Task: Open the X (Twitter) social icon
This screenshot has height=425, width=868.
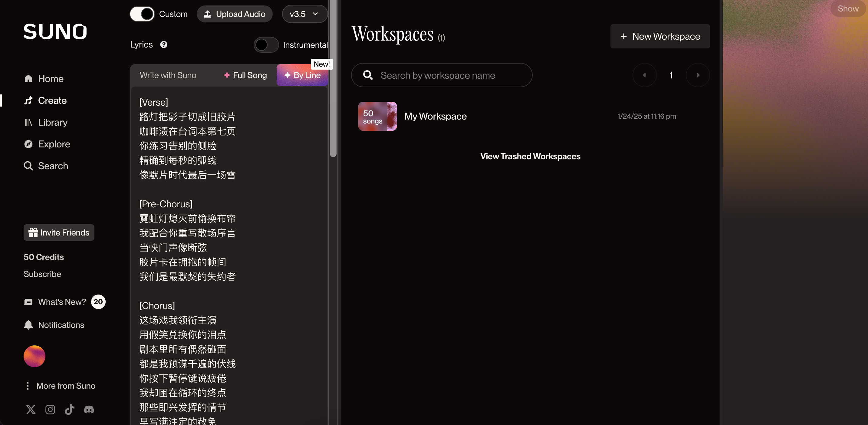Action: pos(31,410)
